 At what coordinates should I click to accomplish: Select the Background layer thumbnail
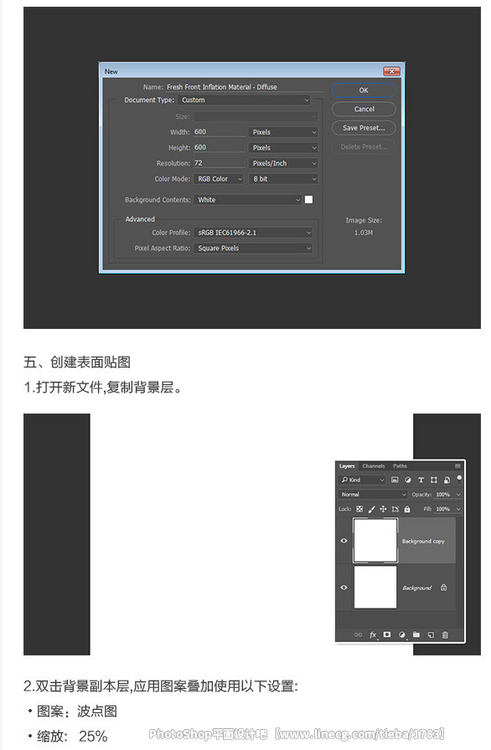(x=375, y=587)
